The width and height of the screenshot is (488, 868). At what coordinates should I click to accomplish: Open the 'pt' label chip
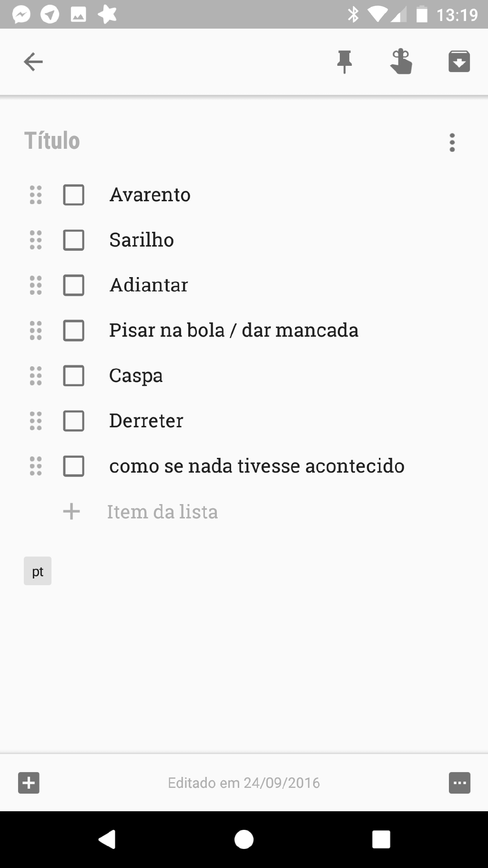click(38, 571)
